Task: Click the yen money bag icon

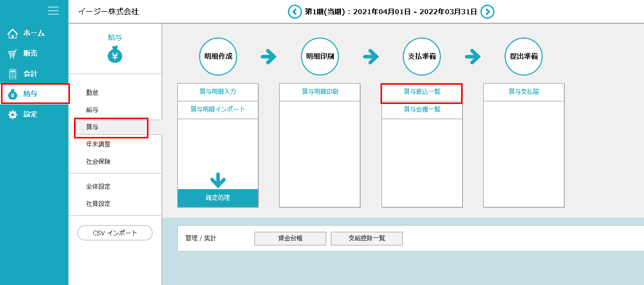Action: click(x=115, y=55)
